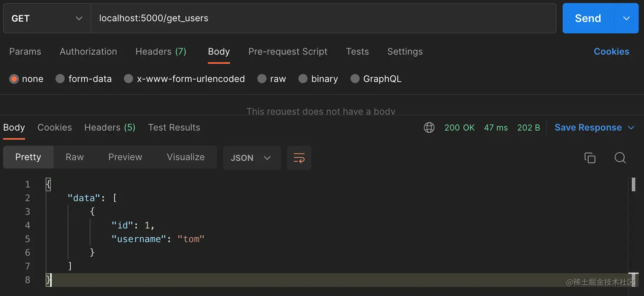The image size is (644, 296).
Task: Open the Pre-request Script tab
Action: 288,51
